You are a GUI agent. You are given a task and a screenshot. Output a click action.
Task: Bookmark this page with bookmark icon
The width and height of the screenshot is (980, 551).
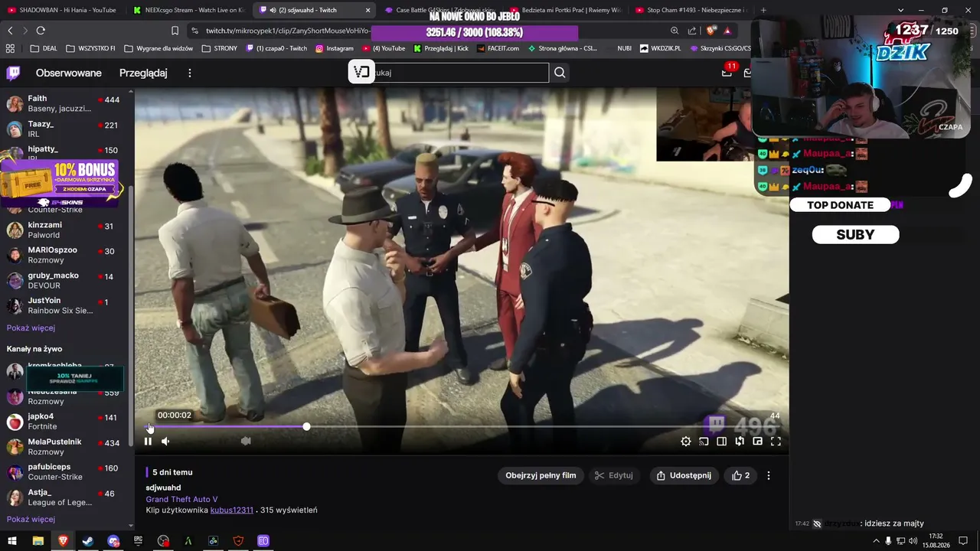pyautogui.click(x=175, y=31)
